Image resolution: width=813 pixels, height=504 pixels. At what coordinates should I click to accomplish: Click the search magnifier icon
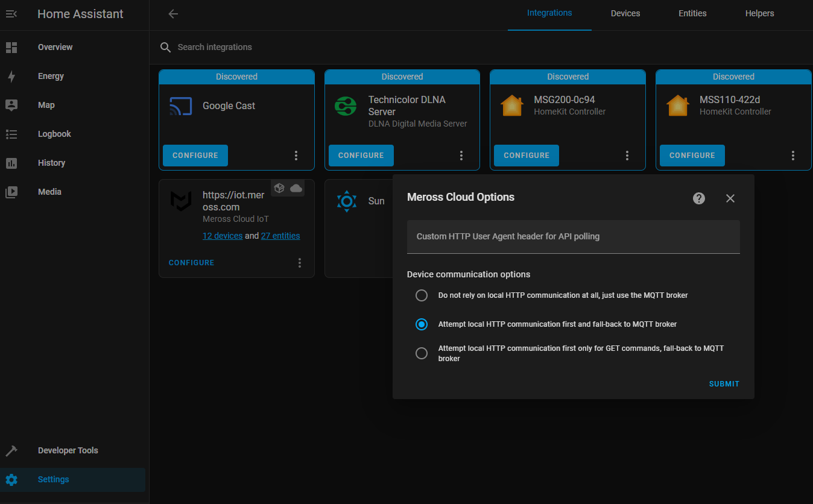pyautogui.click(x=165, y=47)
